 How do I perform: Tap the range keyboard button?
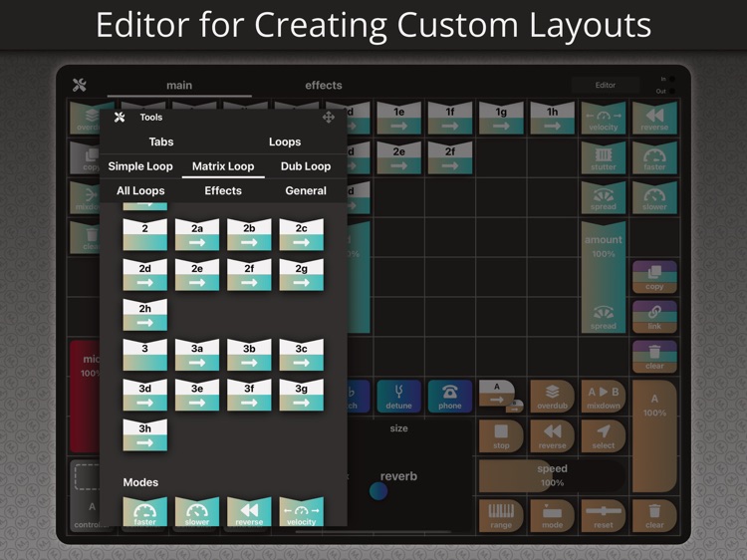[x=501, y=516]
